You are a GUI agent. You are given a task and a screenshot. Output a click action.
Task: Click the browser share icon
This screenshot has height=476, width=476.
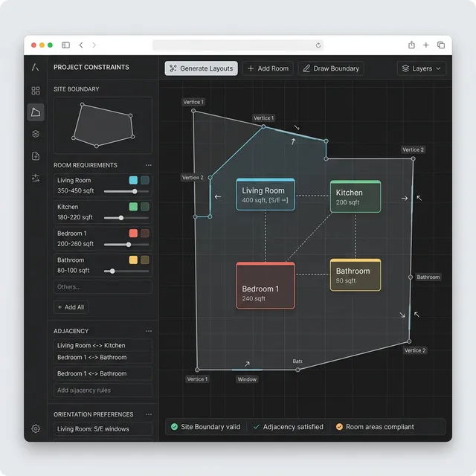411,45
